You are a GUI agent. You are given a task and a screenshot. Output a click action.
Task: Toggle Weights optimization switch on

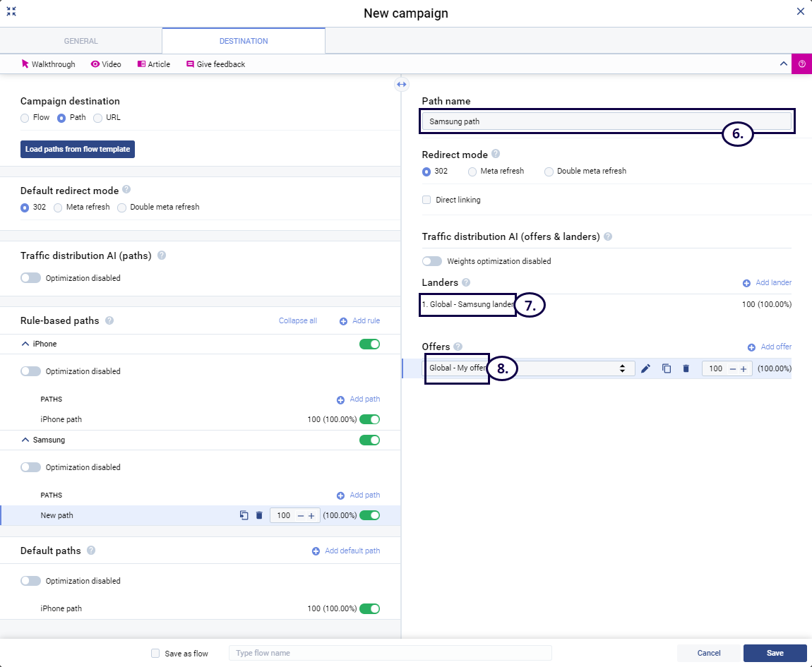coord(432,261)
